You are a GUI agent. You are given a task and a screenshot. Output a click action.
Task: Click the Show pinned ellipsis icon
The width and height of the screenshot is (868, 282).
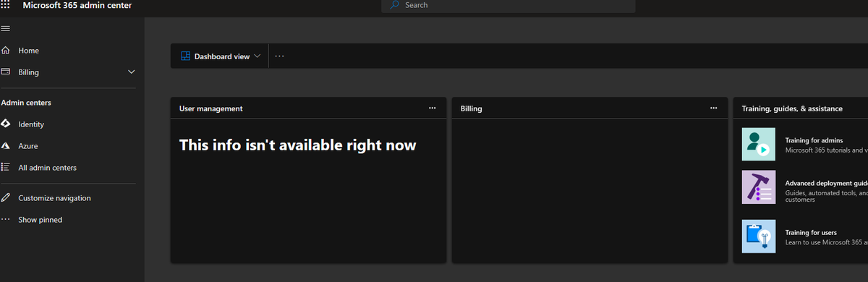point(6,220)
